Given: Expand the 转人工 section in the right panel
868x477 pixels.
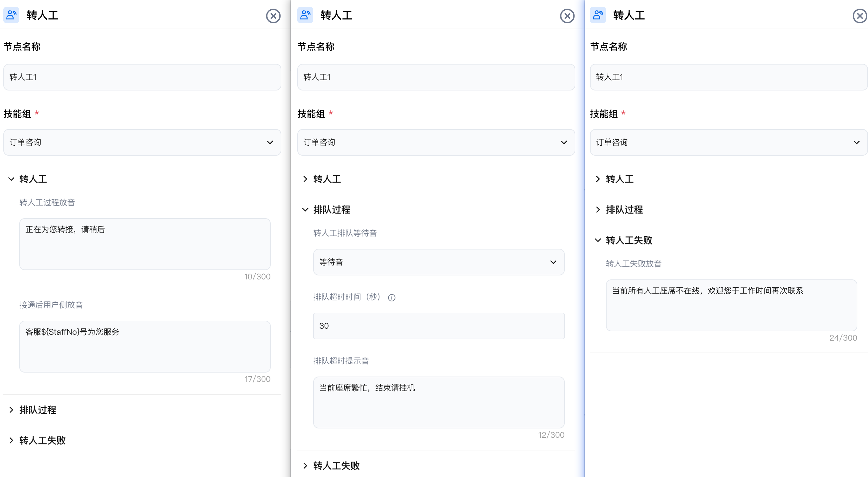Looking at the screenshot, I should pos(615,179).
